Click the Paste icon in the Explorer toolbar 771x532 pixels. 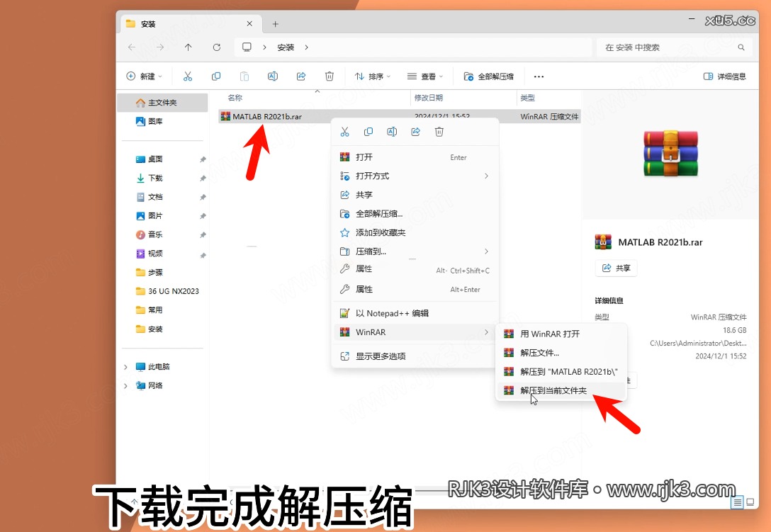click(x=244, y=77)
